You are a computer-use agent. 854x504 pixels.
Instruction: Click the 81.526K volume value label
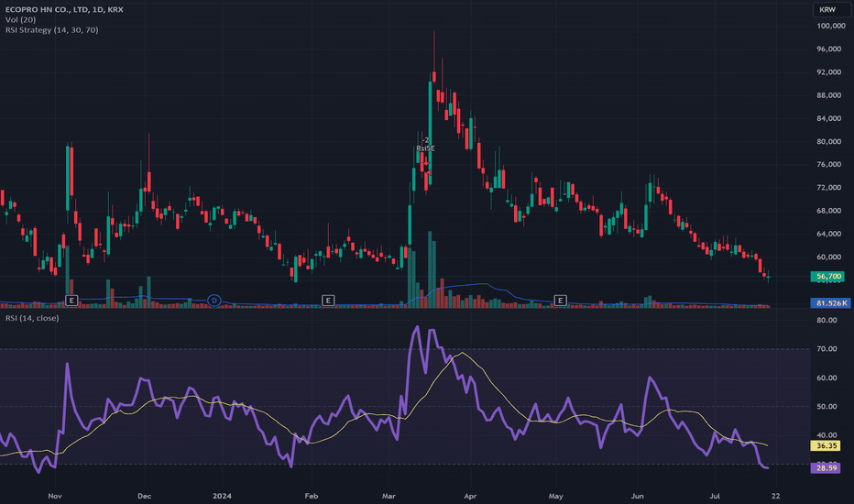(x=830, y=303)
